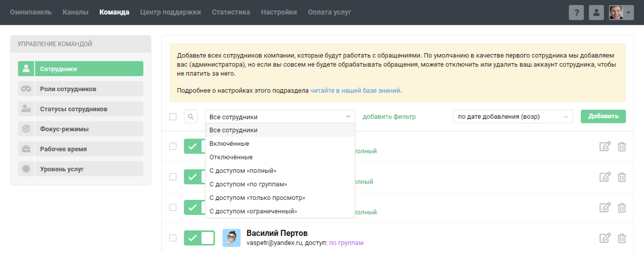Click the user profile icon in header
The width and height of the screenshot is (644, 253).
tap(596, 13)
